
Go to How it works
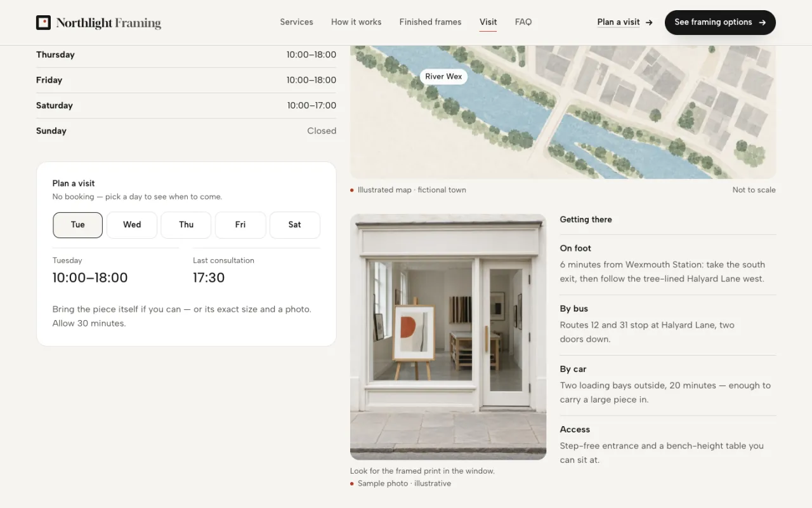click(356, 22)
